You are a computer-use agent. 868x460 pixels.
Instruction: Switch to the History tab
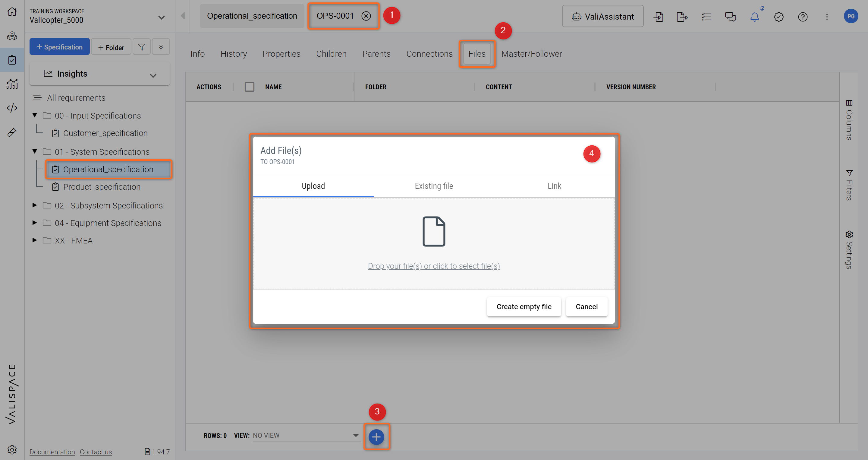click(x=234, y=54)
